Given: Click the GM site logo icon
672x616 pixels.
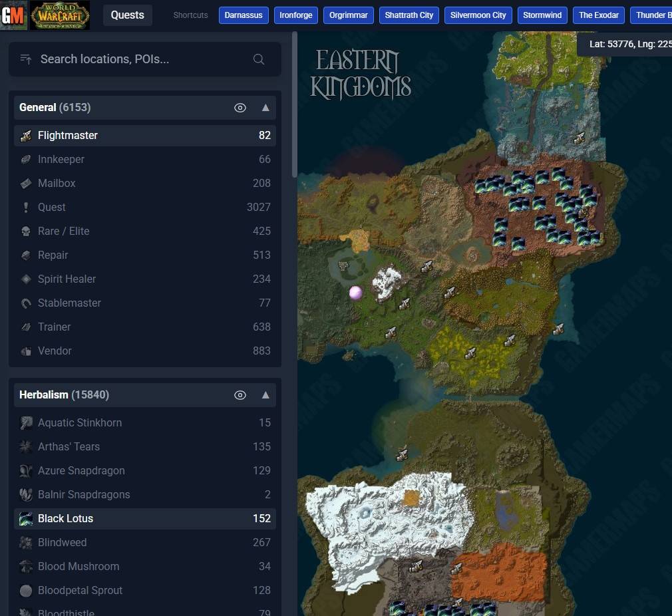Looking at the screenshot, I should pyautogui.click(x=13, y=15).
